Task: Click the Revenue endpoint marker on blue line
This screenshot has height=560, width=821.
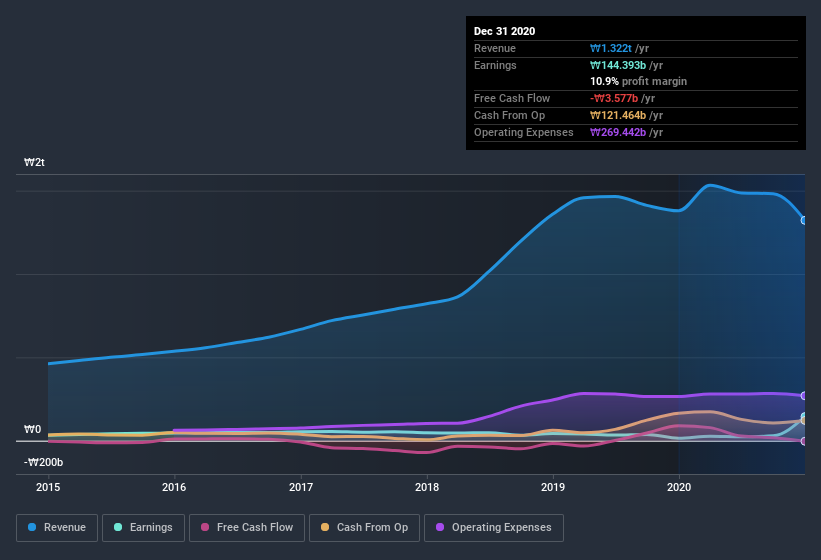Action: point(804,220)
